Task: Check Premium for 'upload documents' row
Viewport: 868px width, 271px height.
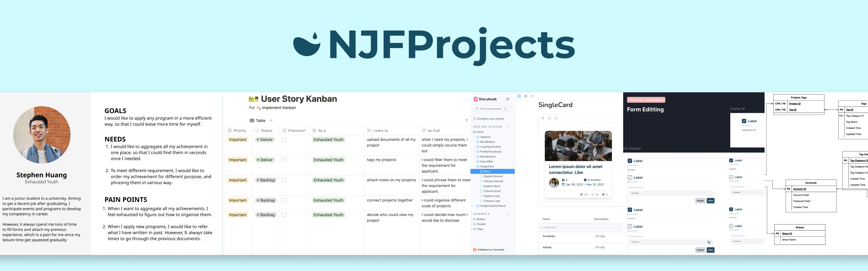Action: point(284,140)
